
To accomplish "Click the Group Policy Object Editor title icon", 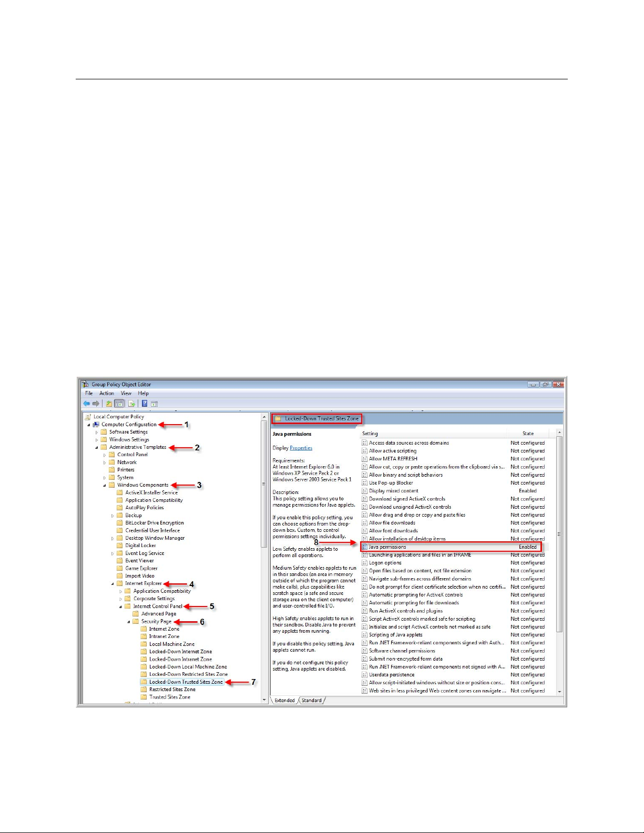I will click(x=86, y=384).
